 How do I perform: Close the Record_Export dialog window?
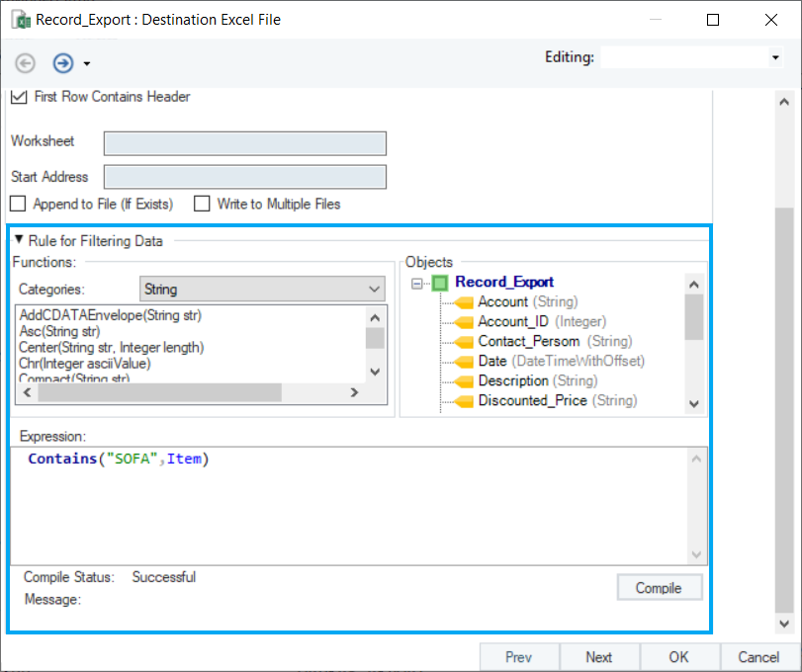(x=771, y=20)
